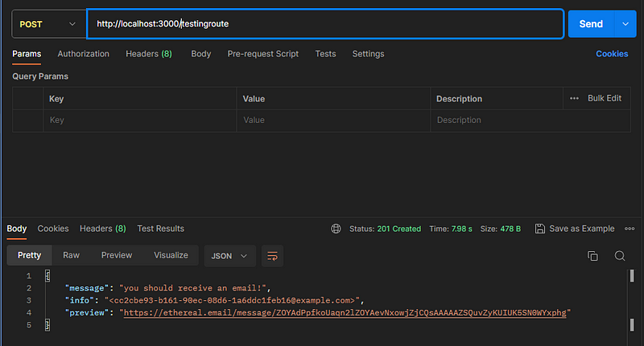The width and height of the screenshot is (644, 346).
Task: Open query params column options ellipsis
Action: point(574,98)
